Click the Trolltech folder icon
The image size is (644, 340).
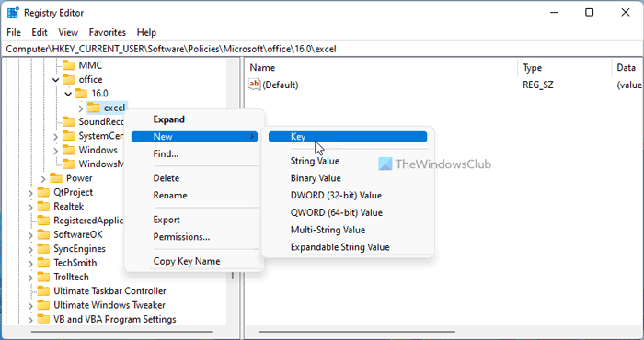[43, 277]
